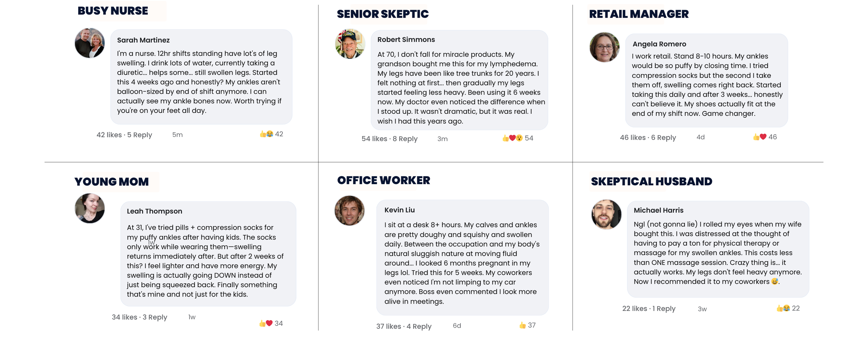Open "1 Reply" under Michael Harris's comment
The width and height of the screenshot is (868, 338).
click(x=664, y=309)
